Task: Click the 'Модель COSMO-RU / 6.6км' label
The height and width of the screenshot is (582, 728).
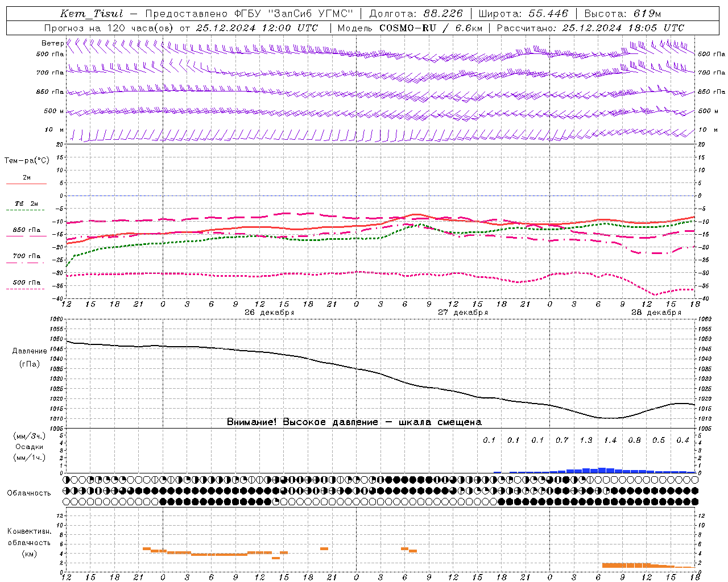Action: tap(410, 28)
